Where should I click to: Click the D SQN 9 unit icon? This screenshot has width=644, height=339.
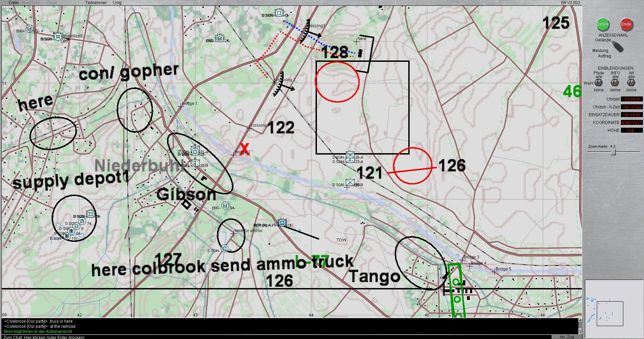[x=224, y=248]
